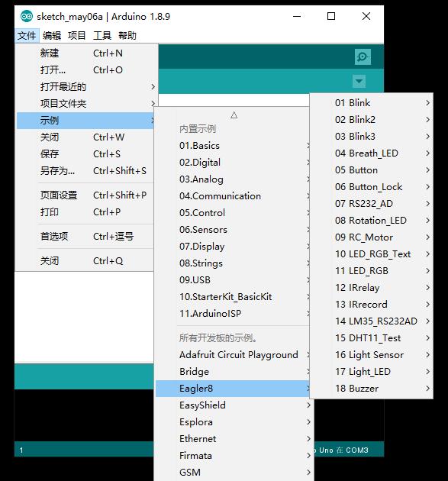Open Adafruit Circuit Playground examples

point(233,355)
